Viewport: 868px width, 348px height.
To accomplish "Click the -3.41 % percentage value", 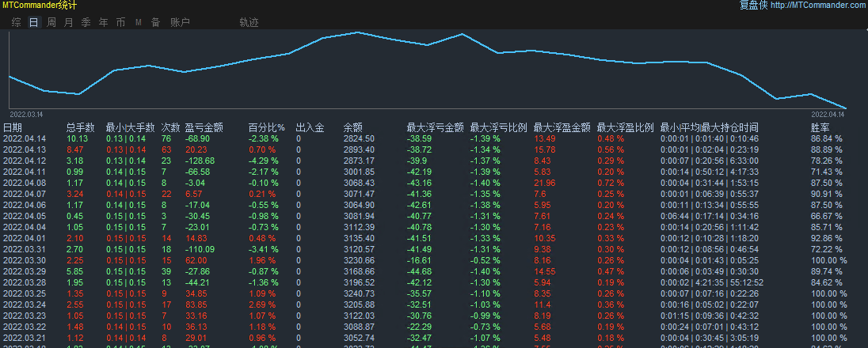I will [x=264, y=249].
